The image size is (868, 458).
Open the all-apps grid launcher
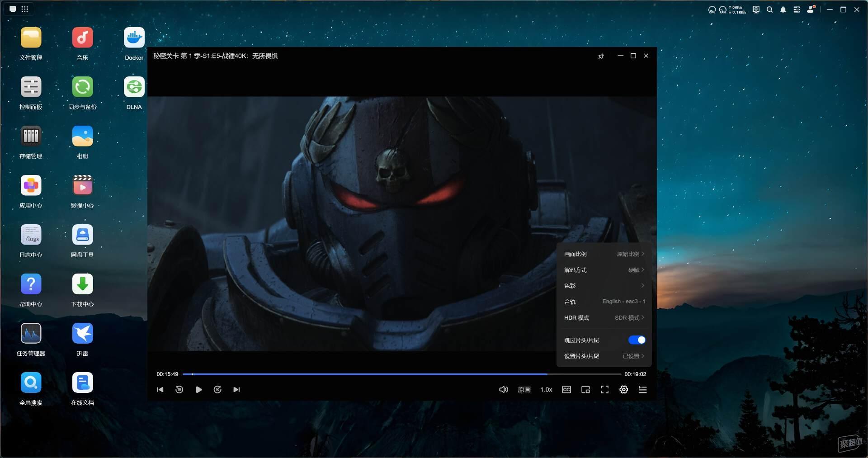tap(25, 9)
